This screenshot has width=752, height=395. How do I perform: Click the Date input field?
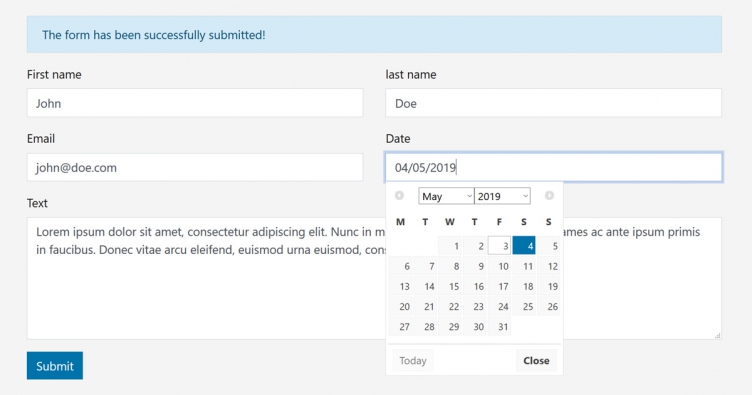tap(553, 167)
